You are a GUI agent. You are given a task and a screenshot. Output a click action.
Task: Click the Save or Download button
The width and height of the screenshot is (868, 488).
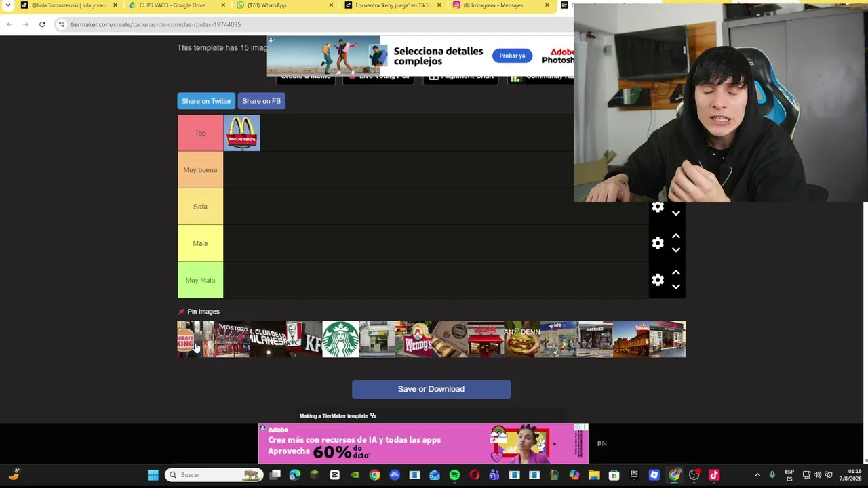pos(431,389)
